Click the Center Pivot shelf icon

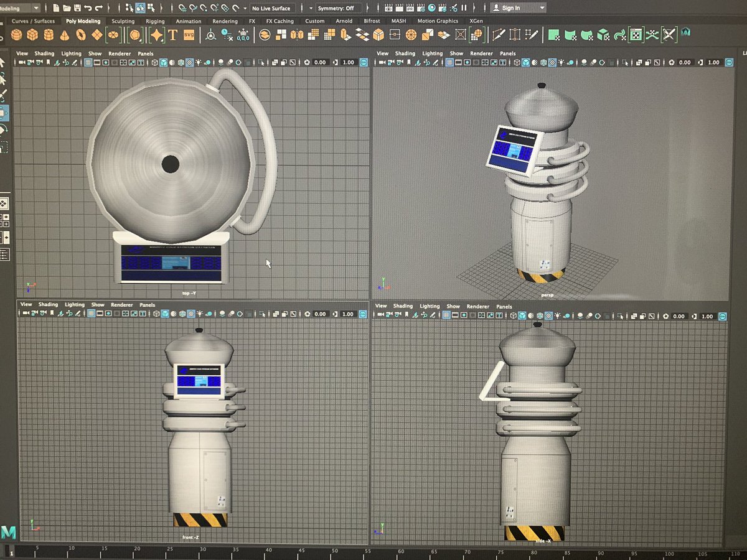pos(211,35)
